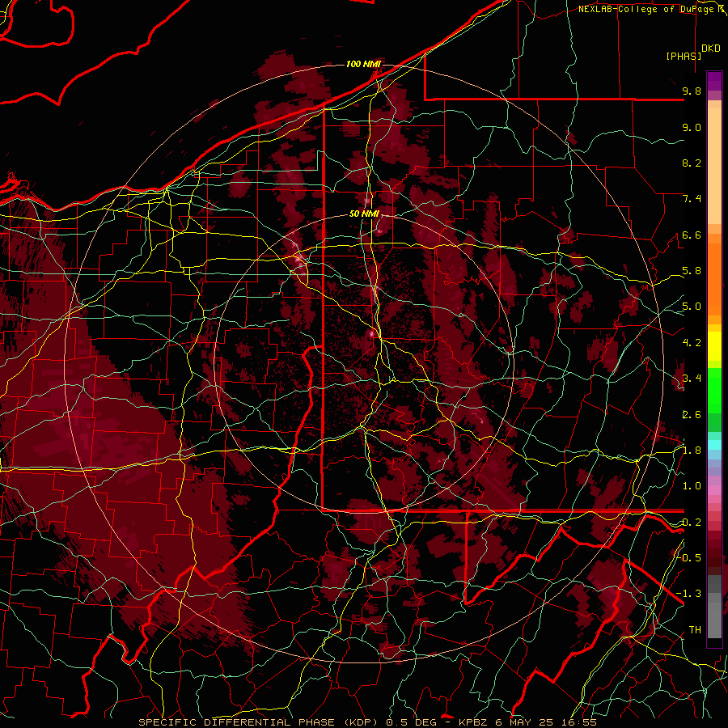Select the 9.0 value on the scale
Viewport: 728px width, 728px height.
[692, 127]
